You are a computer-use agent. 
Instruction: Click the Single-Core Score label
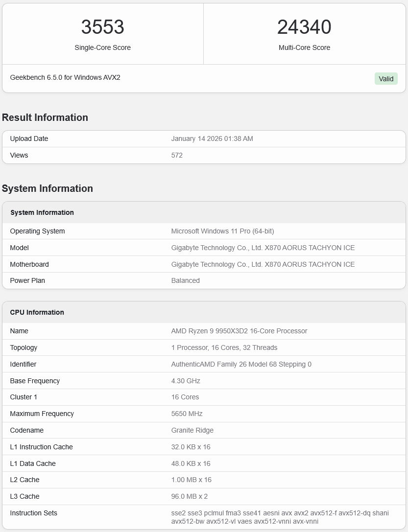coord(102,47)
